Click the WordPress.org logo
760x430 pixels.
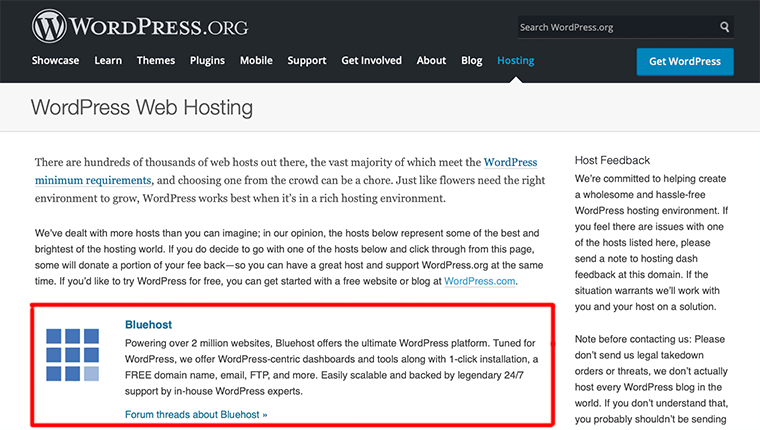coord(140,26)
